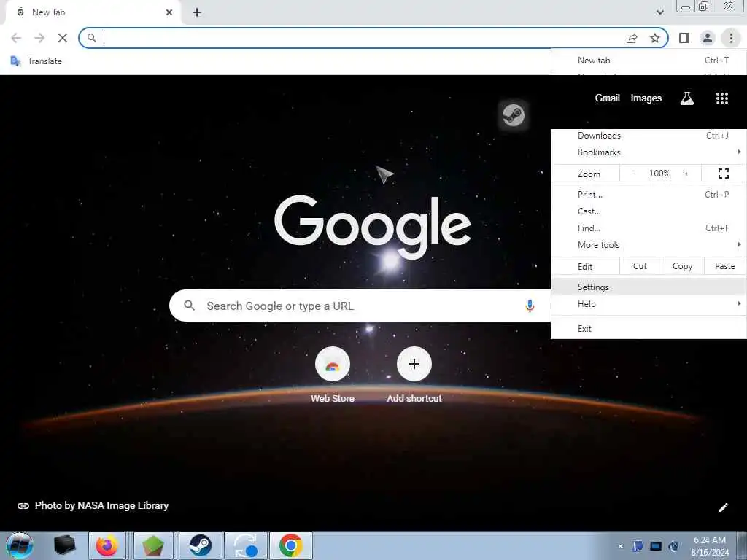Open Settings from the Chrome menu
Image resolution: width=747 pixels, height=560 pixels.
(649, 287)
